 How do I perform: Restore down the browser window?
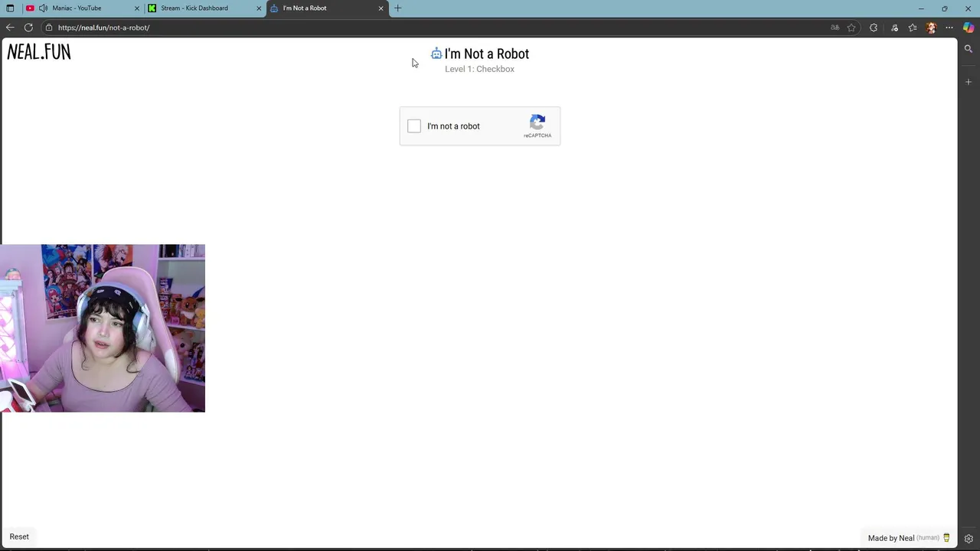coord(945,8)
